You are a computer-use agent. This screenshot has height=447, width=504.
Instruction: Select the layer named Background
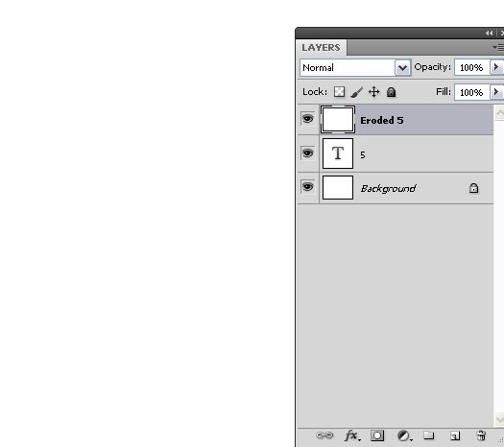[396, 188]
